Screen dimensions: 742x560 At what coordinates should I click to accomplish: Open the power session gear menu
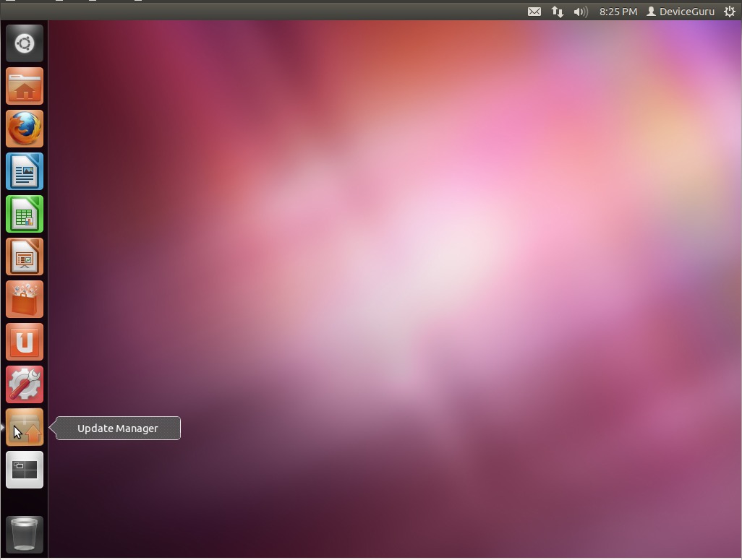click(x=730, y=12)
